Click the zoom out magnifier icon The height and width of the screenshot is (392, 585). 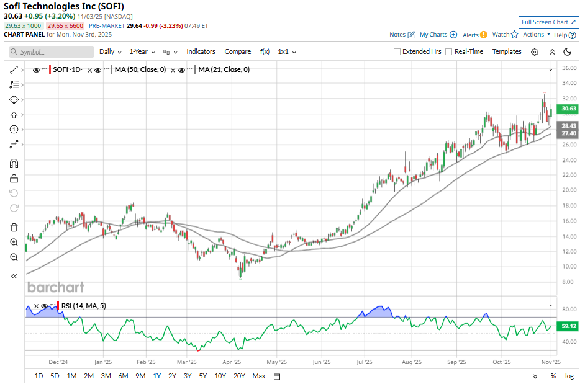point(14,257)
